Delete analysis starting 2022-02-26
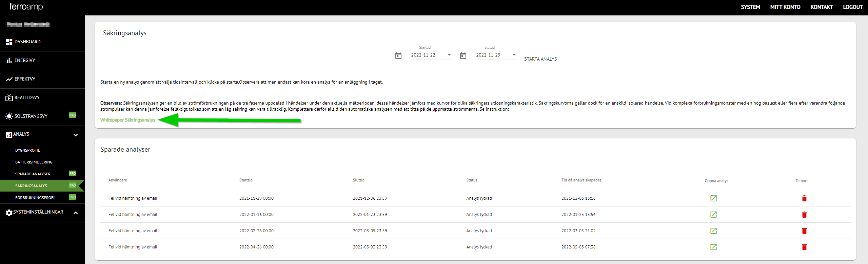The image size is (868, 264). (x=804, y=231)
